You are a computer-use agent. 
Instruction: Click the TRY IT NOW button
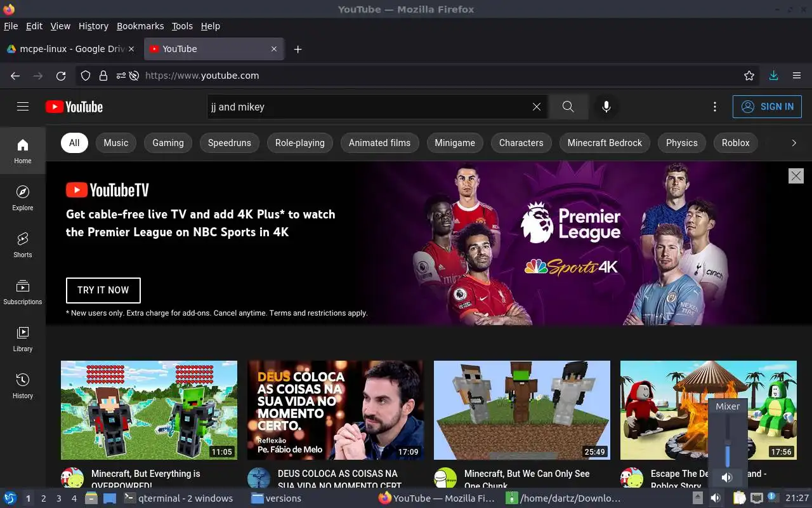[x=103, y=290]
